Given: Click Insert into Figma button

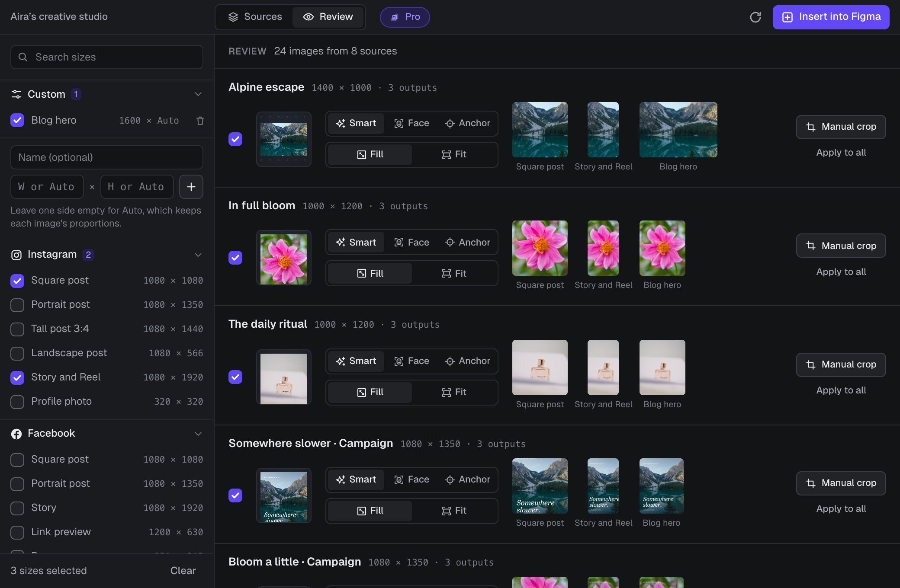Looking at the screenshot, I should (831, 17).
